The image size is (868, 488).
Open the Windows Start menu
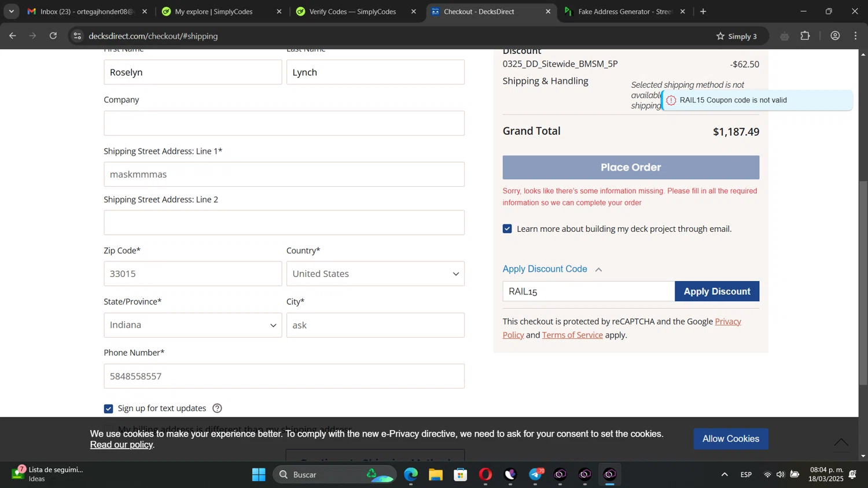259,475
